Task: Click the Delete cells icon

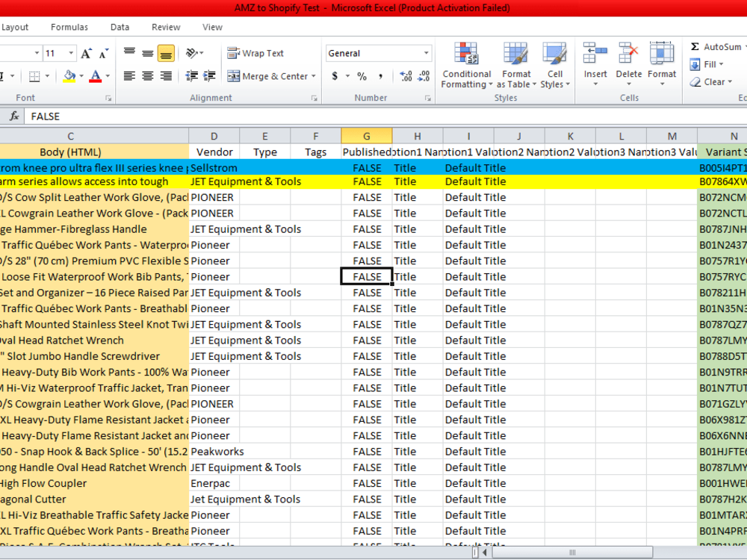Action: 628,53
